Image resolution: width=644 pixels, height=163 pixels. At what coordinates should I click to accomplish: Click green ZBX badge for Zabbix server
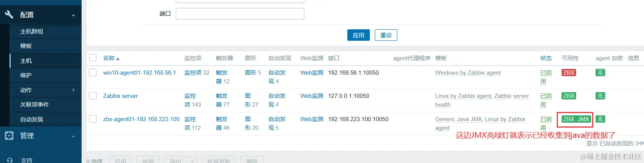(569, 96)
